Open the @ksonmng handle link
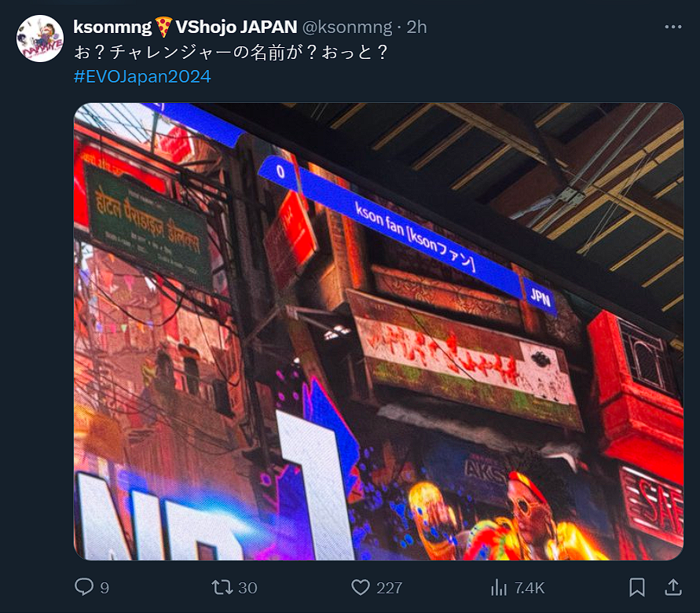700x613 pixels. coord(347,28)
